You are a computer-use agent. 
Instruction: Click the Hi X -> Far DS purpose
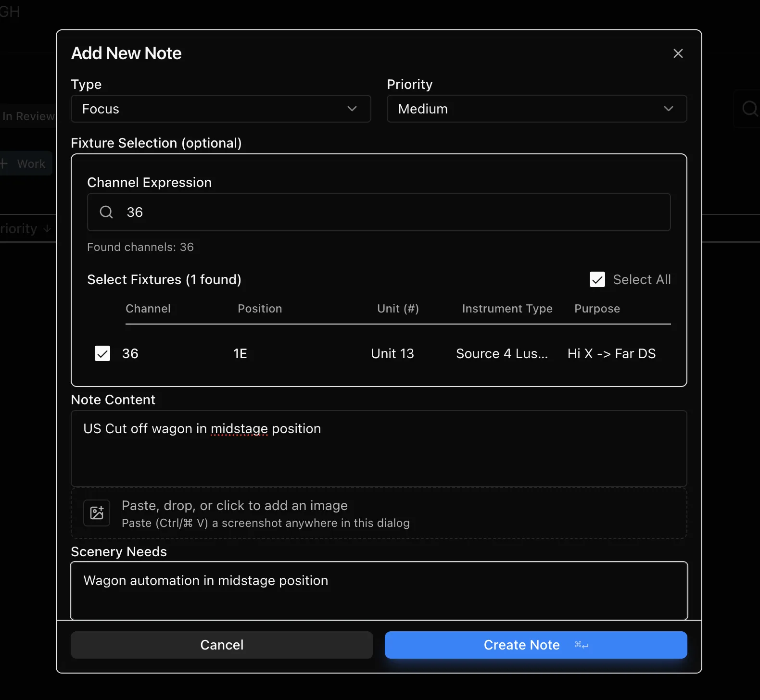[x=611, y=353]
